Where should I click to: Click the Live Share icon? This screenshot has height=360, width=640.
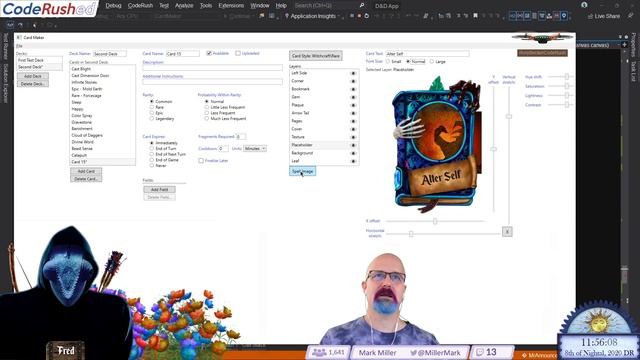(590, 16)
